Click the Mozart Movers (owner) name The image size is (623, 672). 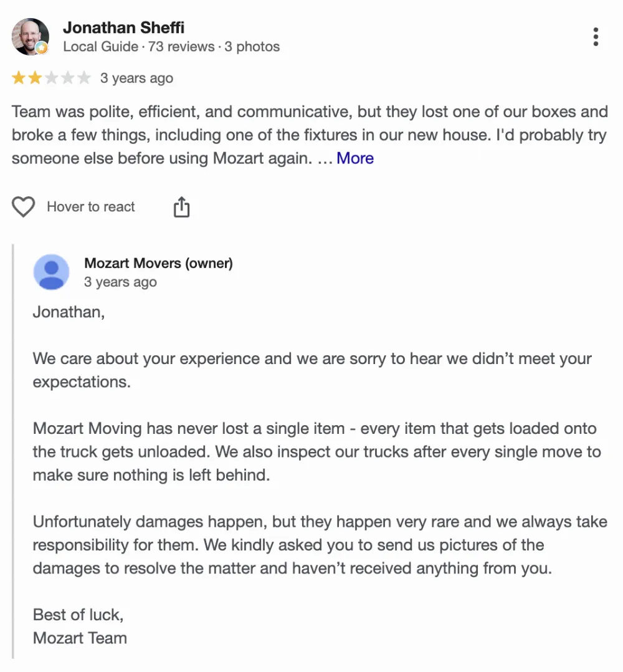[x=158, y=262]
